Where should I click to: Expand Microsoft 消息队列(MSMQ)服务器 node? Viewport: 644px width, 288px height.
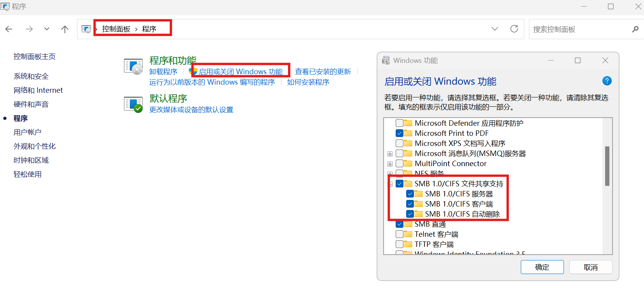pyautogui.click(x=390, y=154)
